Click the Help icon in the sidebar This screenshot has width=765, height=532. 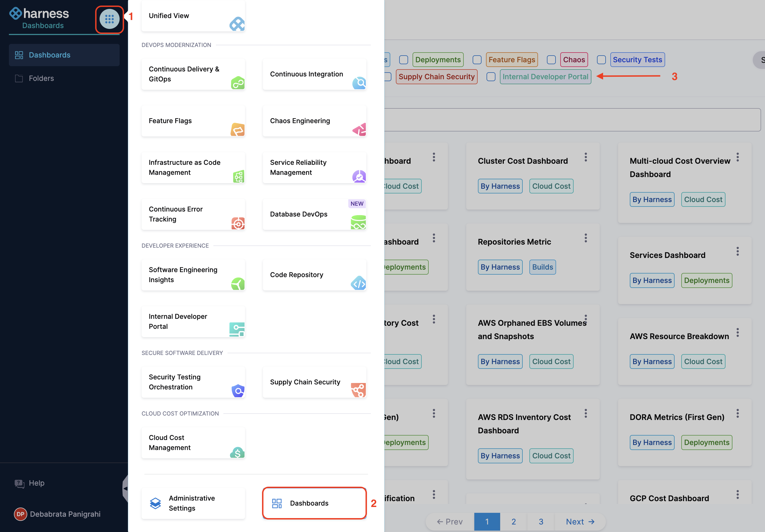click(x=19, y=483)
